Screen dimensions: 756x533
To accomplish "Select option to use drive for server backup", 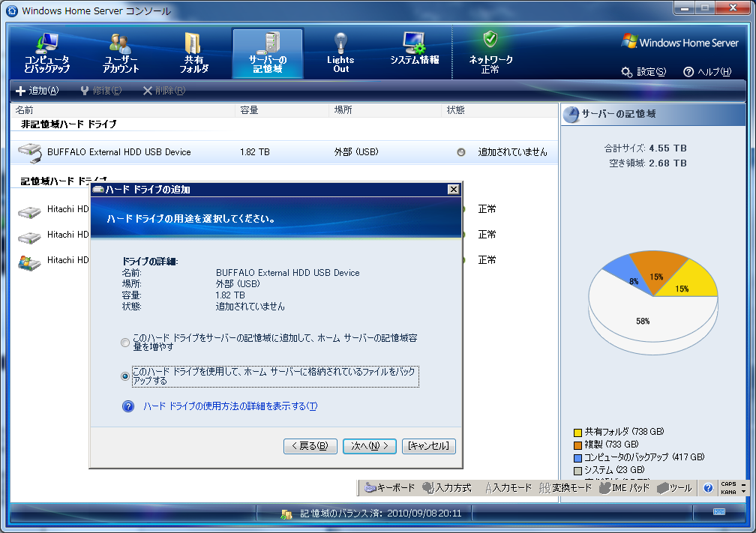I will [125, 376].
